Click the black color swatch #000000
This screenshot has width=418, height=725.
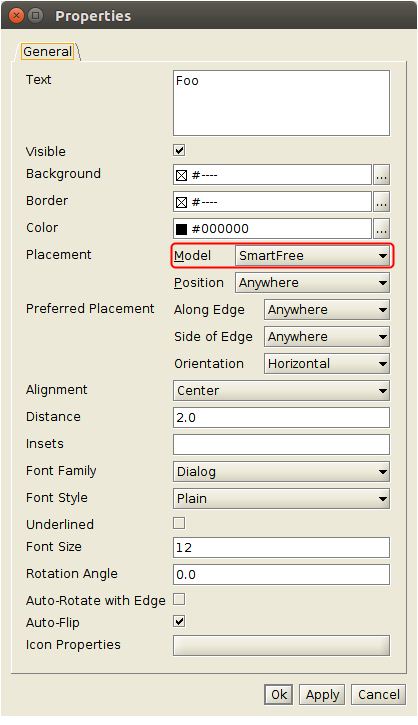pos(182,229)
